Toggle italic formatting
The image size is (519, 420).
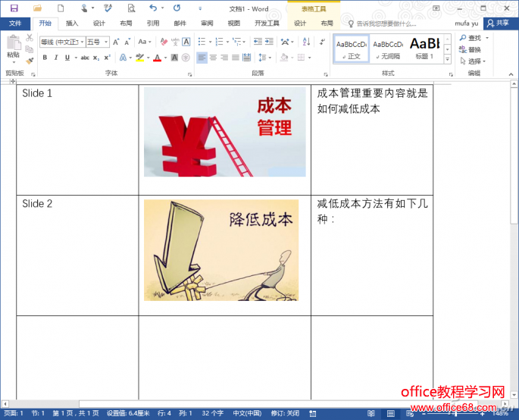pyautogui.click(x=56, y=58)
